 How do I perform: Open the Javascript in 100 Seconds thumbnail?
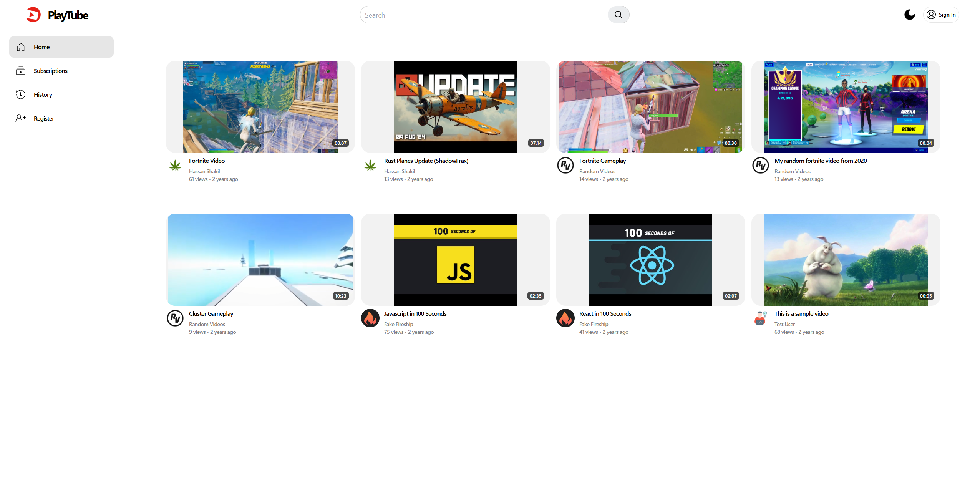(456, 260)
